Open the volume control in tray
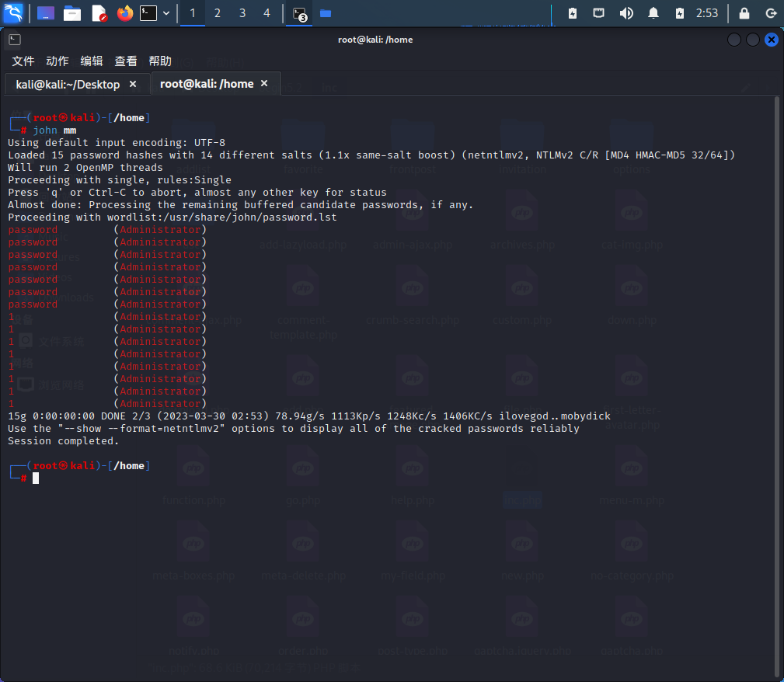This screenshot has width=784, height=682. click(625, 13)
